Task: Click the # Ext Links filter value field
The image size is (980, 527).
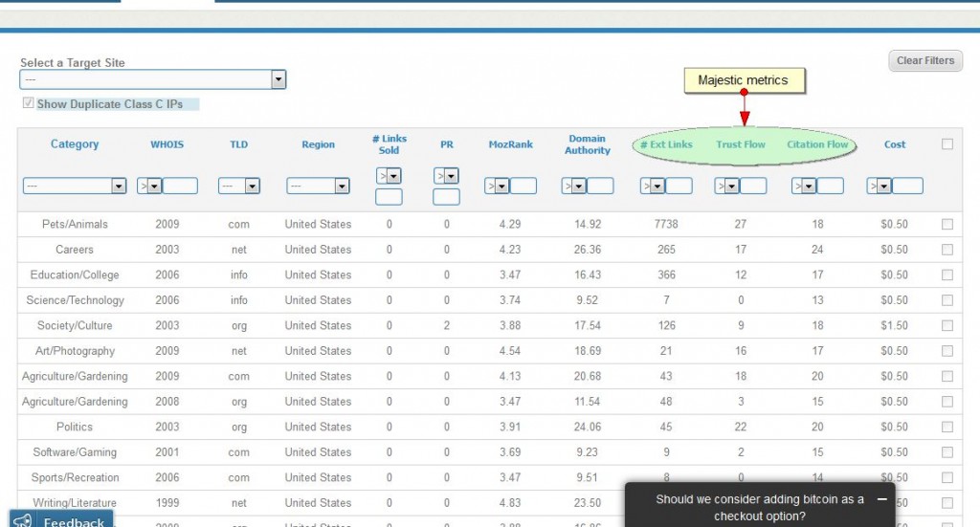Action: click(679, 186)
